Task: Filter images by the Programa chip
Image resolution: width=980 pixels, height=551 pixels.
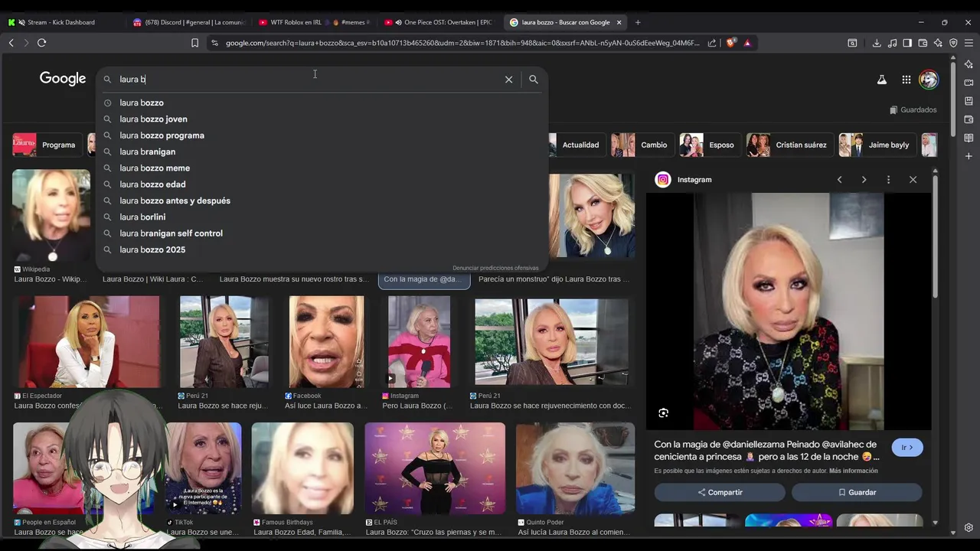Action: [47, 145]
